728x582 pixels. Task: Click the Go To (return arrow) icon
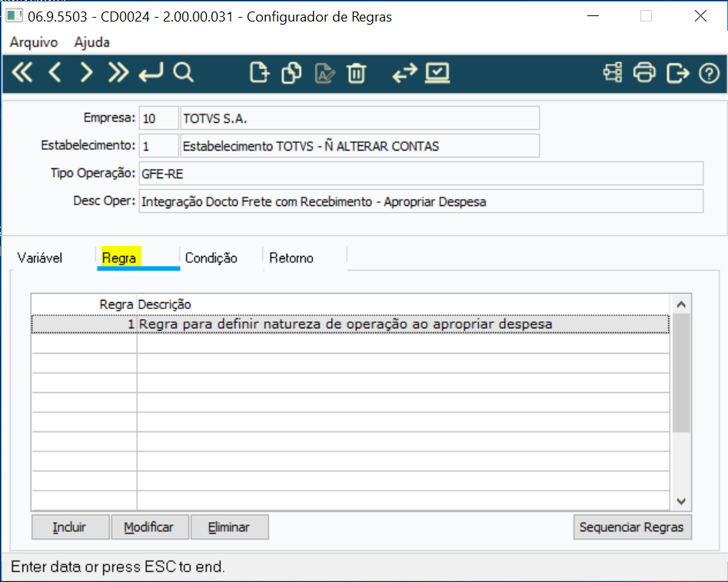[x=151, y=73]
